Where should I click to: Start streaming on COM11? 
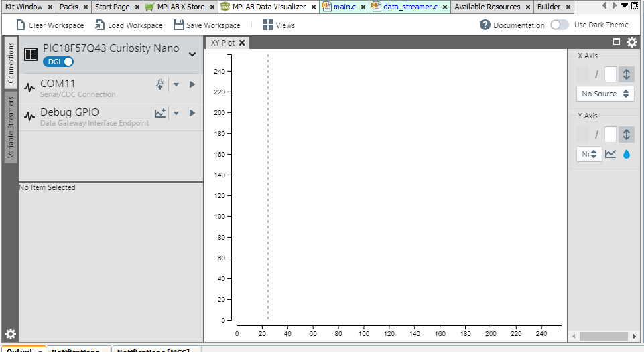(192, 84)
